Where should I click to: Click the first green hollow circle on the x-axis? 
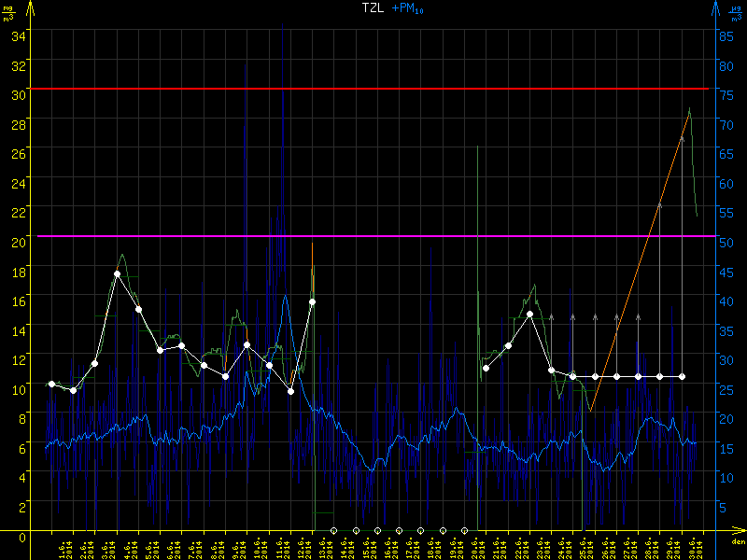click(333, 530)
